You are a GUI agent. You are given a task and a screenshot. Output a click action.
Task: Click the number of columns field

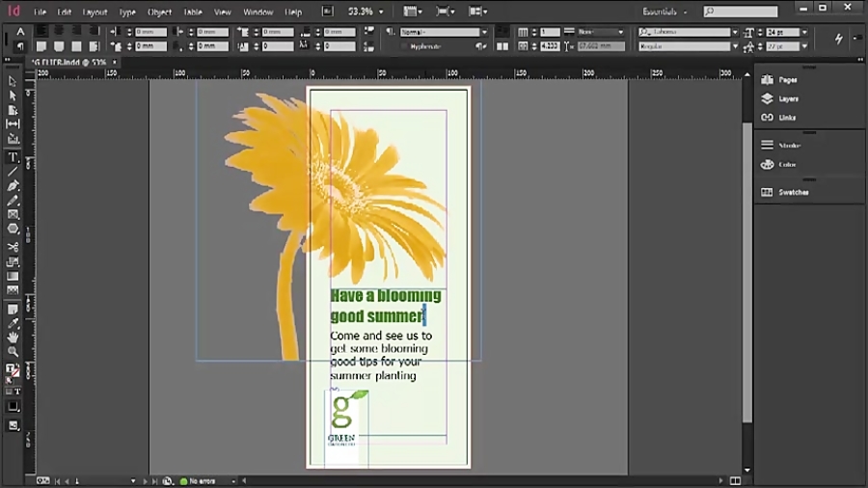pyautogui.click(x=550, y=32)
